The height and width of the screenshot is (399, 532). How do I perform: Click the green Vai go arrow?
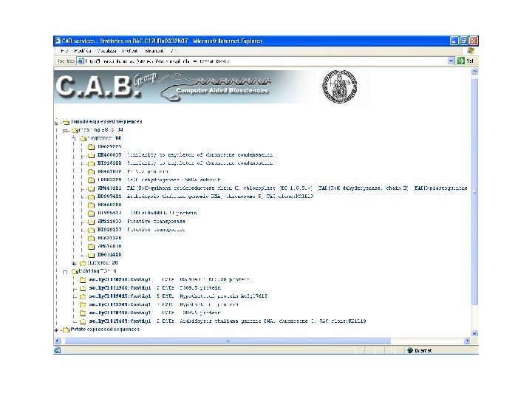[461, 61]
